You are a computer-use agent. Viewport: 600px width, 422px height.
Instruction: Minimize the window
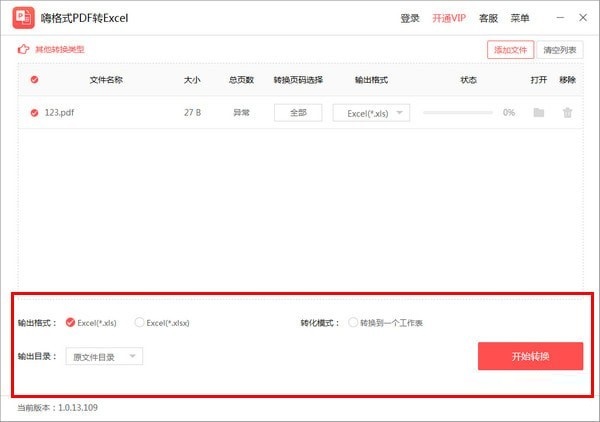pyautogui.click(x=560, y=18)
